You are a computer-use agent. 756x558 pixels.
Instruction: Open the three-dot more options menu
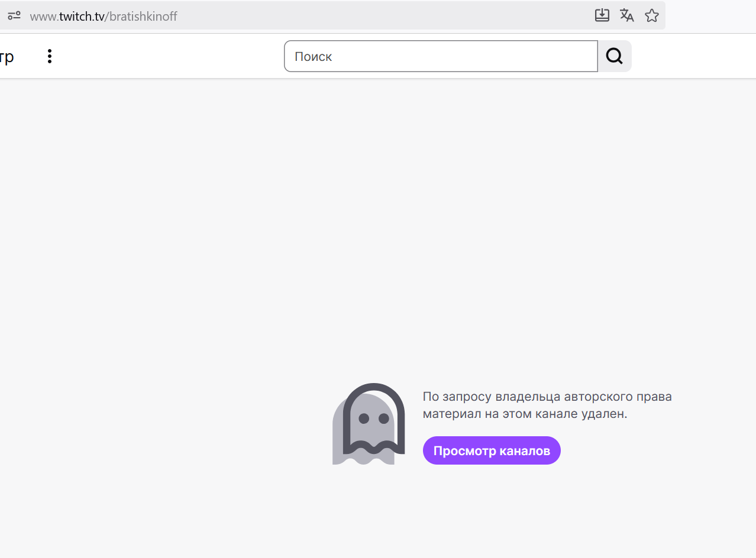click(50, 56)
